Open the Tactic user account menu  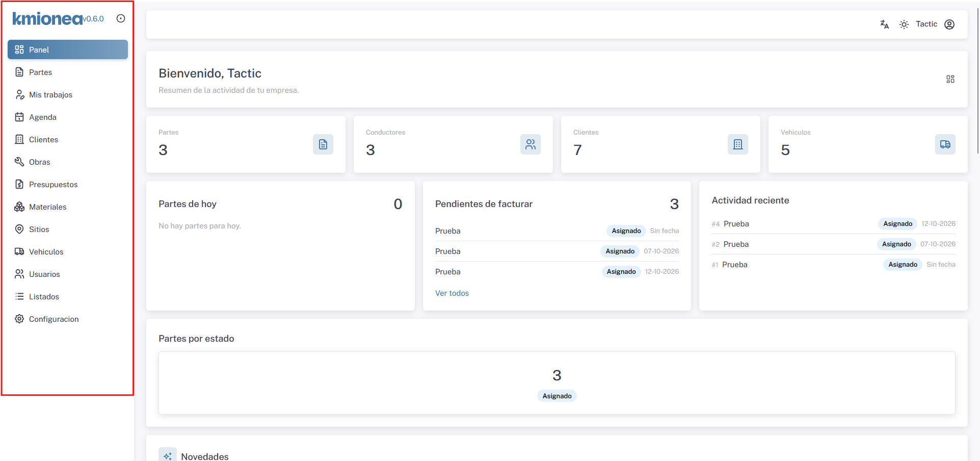(x=935, y=24)
